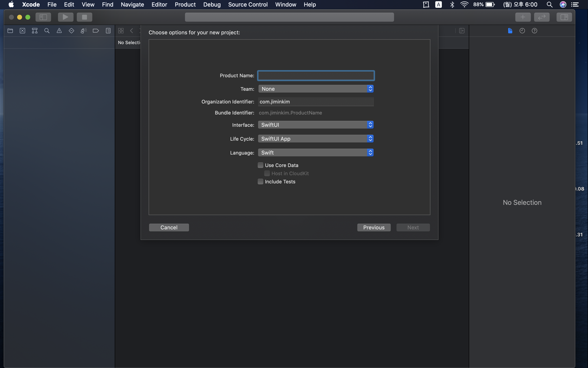Viewport: 588px width, 368px height.
Task: Open the Symbol navigator icon
Action: [x=35, y=31]
